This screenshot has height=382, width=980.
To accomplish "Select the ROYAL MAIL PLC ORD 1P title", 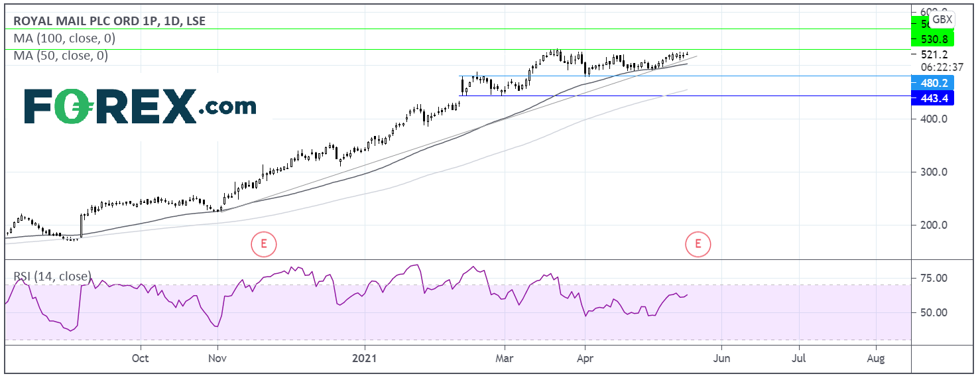I will 109,21.
